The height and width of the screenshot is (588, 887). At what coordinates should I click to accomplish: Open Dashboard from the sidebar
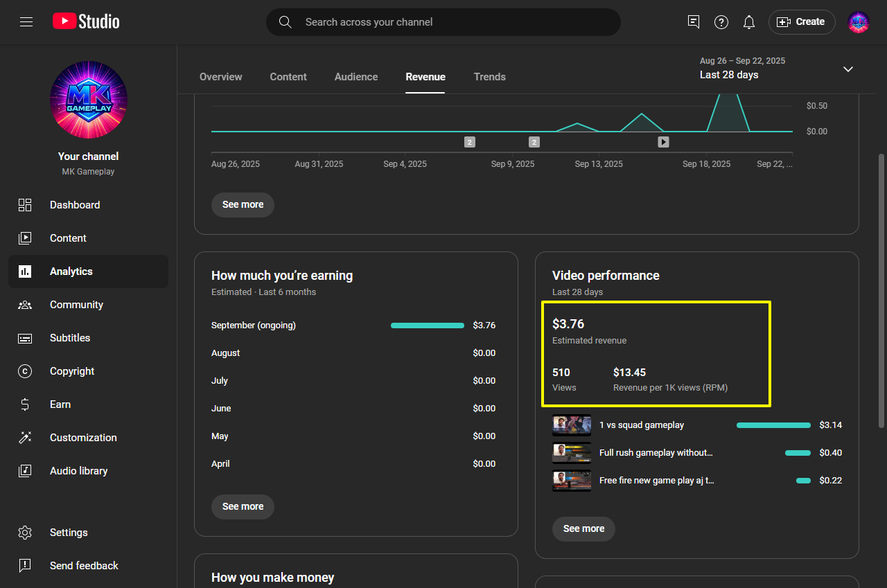[75, 205]
